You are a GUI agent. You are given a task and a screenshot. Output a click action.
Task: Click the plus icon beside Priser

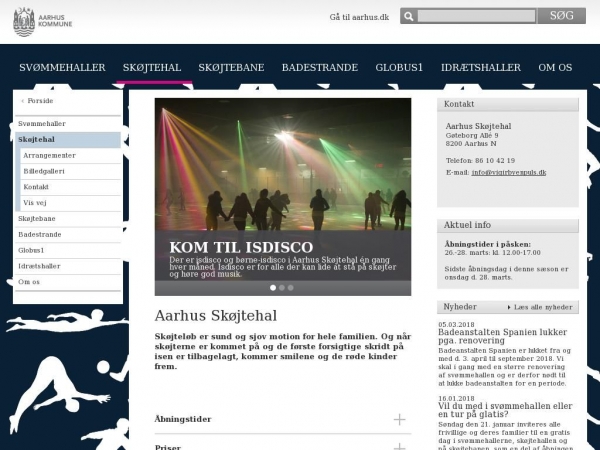pyautogui.click(x=400, y=447)
